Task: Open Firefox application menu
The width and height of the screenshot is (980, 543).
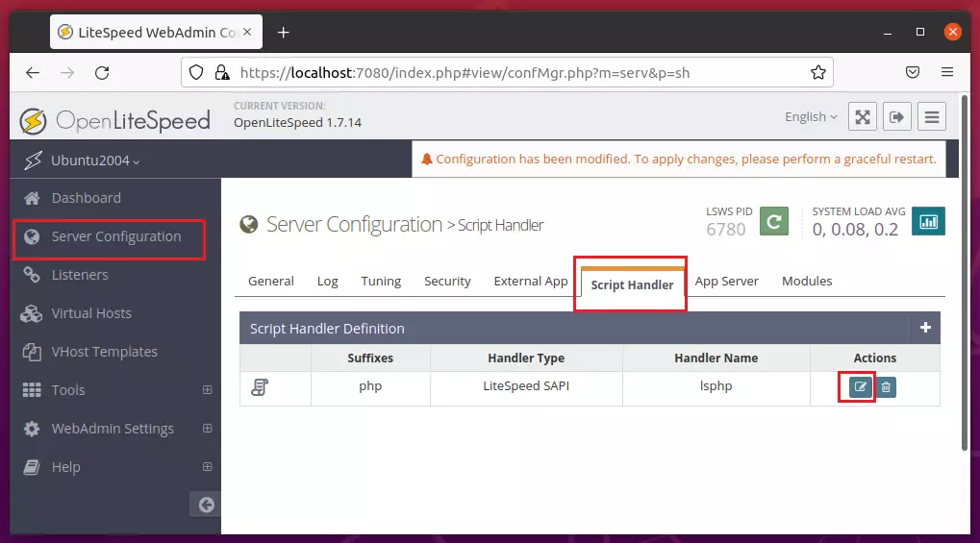Action: point(947,72)
